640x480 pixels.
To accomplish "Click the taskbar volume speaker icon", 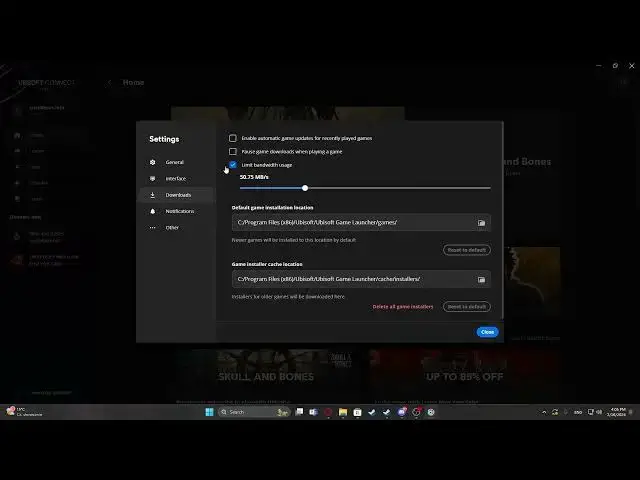I will click(x=599, y=412).
